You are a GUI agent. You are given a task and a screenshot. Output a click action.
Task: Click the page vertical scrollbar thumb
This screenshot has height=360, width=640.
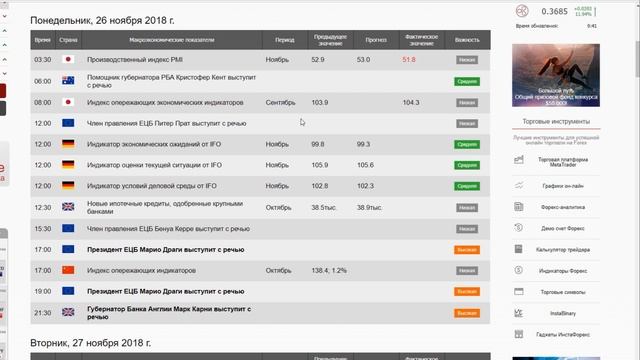pyautogui.click(x=637, y=58)
